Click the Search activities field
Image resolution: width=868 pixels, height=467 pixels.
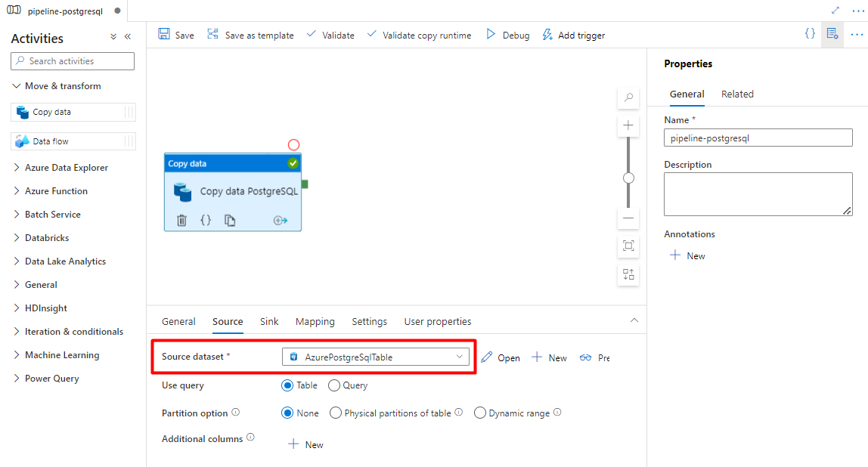73,61
